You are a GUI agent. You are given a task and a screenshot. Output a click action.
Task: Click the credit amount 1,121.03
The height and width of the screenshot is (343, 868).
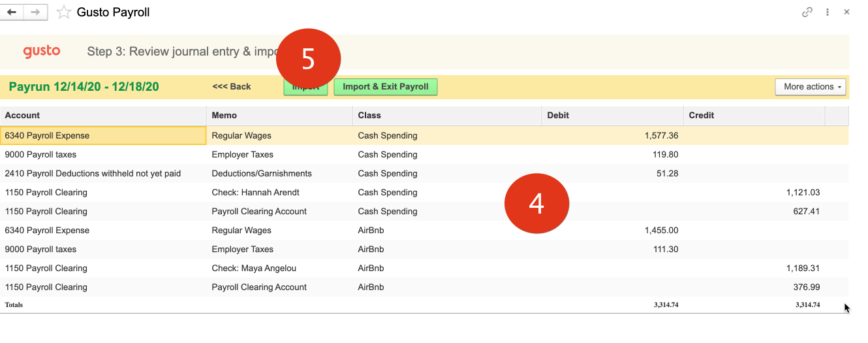click(803, 192)
